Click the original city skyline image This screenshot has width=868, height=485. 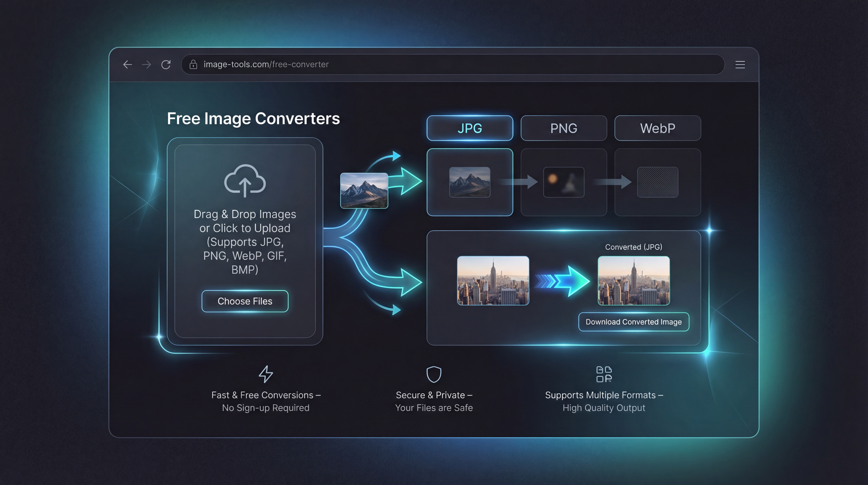(493, 281)
